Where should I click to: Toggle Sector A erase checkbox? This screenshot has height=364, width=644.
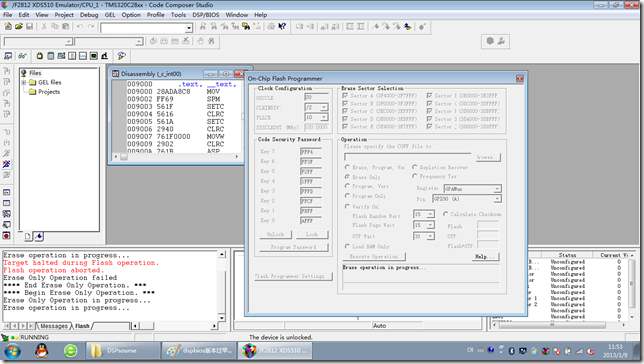tap(345, 96)
